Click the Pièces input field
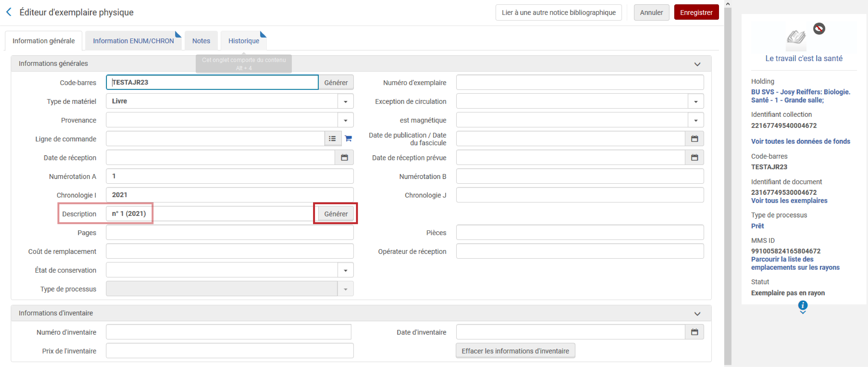Viewport: 868px width, 367px height. click(x=580, y=232)
